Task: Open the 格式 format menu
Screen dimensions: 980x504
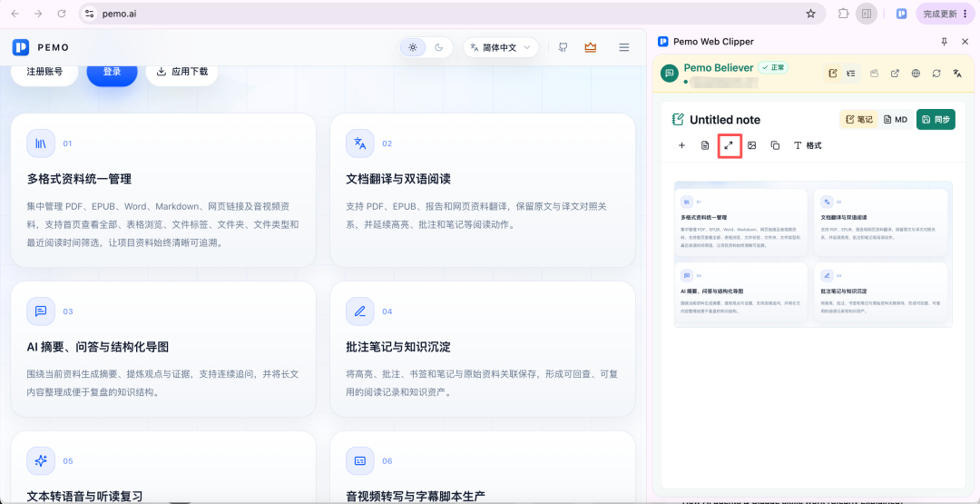Action: [x=808, y=145]
